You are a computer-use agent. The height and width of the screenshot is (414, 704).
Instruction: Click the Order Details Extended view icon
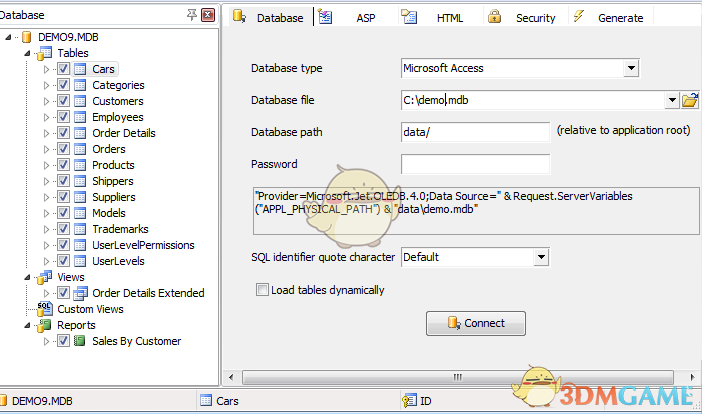80,293
